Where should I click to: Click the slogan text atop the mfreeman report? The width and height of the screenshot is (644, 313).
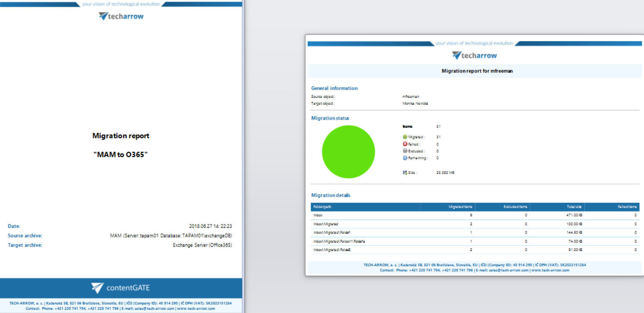tap(474, 43)
